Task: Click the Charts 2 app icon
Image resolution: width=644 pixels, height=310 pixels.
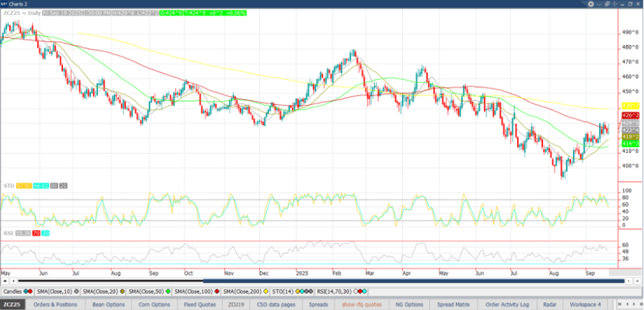Action: (4, 4)
